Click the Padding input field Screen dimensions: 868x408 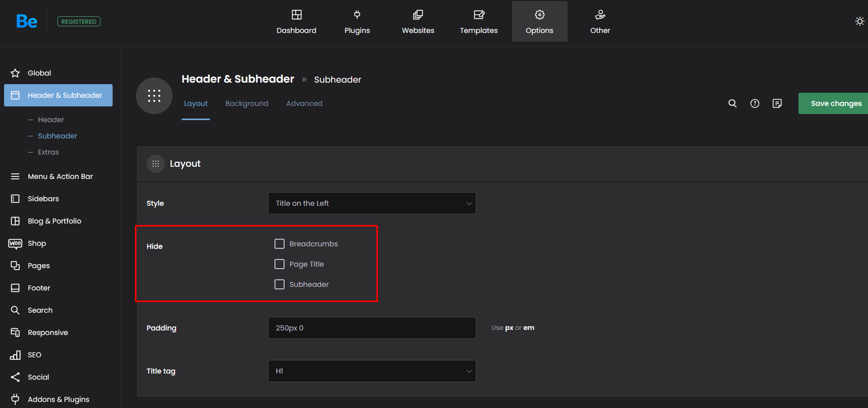tap(372, 328)
